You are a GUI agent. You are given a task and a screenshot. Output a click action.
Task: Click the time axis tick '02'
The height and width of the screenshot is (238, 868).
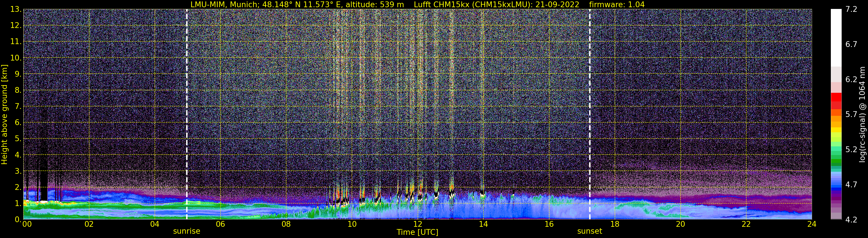coord(89,224)
